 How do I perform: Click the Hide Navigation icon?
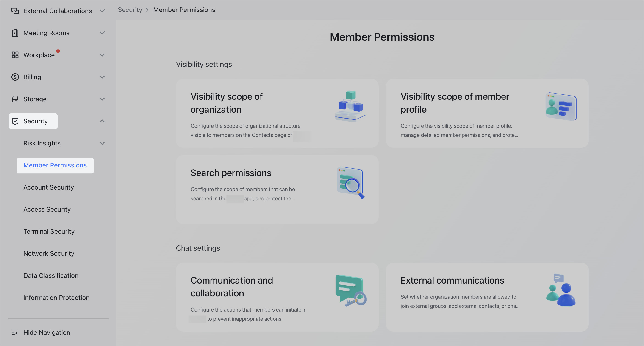pos(15,332)
